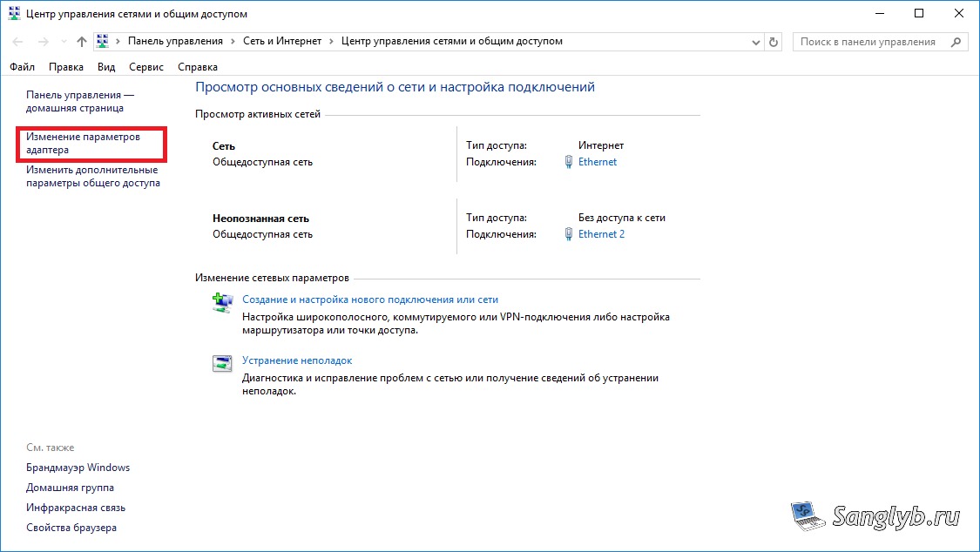Open 'Создание и настройка нового подключения или сети'
This screenshot has height=552, width=980.
tap(370, 300)
